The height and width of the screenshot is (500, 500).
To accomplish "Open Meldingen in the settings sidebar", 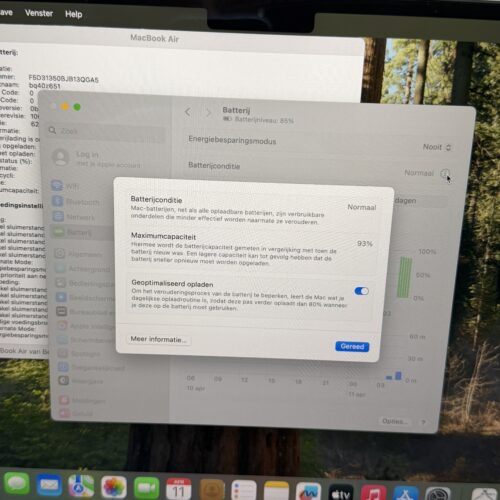I will click(83, 401).
